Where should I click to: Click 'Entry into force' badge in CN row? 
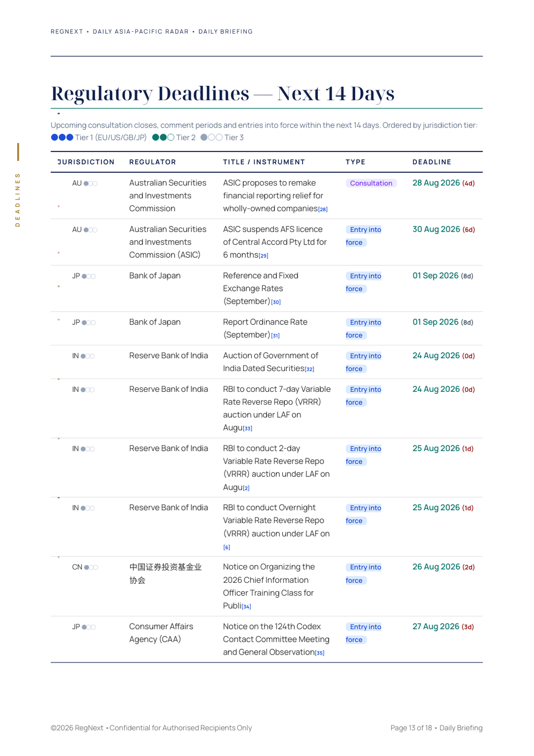[363, 574]
